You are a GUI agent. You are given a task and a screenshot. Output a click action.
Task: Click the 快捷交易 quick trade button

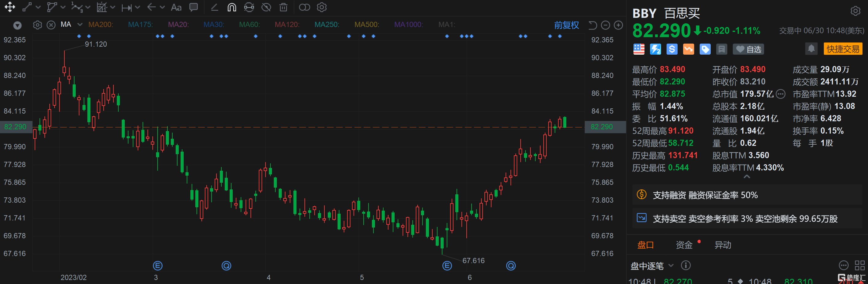click(843, 49)
